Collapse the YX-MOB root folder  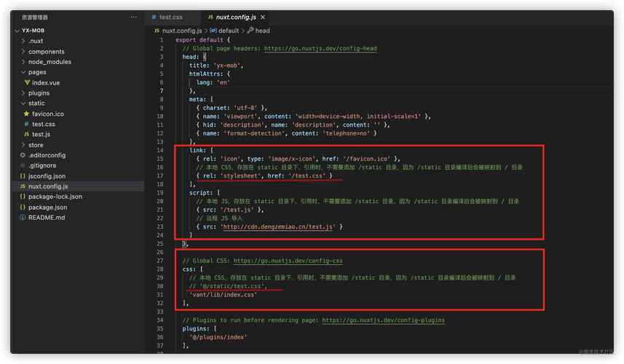coord(17,31)
